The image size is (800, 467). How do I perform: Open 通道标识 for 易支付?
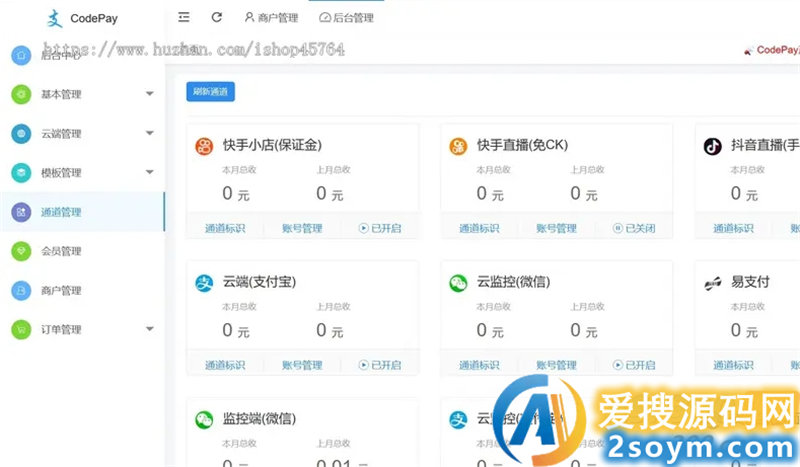tap(733, 365)
